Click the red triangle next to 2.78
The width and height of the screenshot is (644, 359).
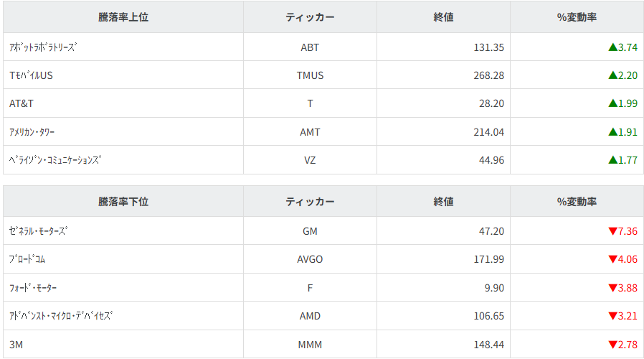point(612,345)
